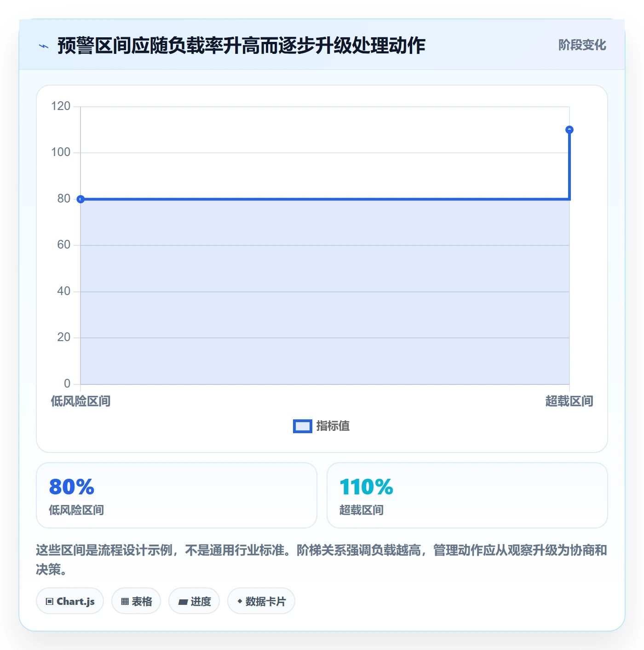Click the Chart.js tag
The height and width of the screenshot is (650, 644).
tap(70, 601)
